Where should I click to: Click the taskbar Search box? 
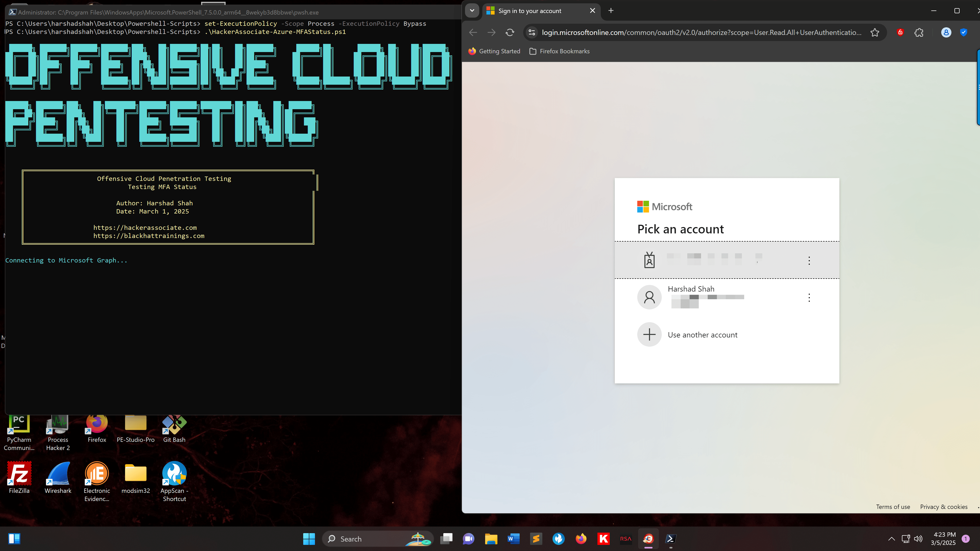coord(378,539)
